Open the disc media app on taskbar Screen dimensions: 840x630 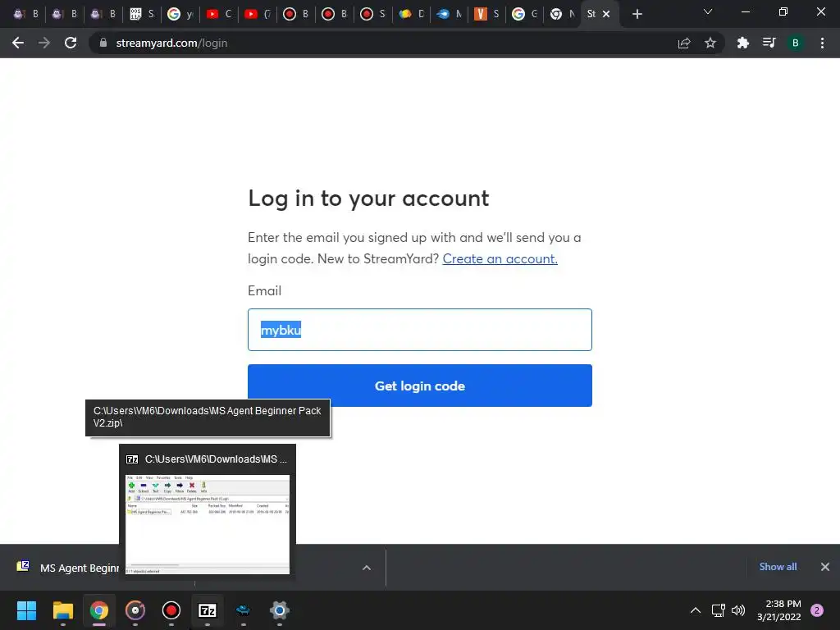(x=135, y=610)
